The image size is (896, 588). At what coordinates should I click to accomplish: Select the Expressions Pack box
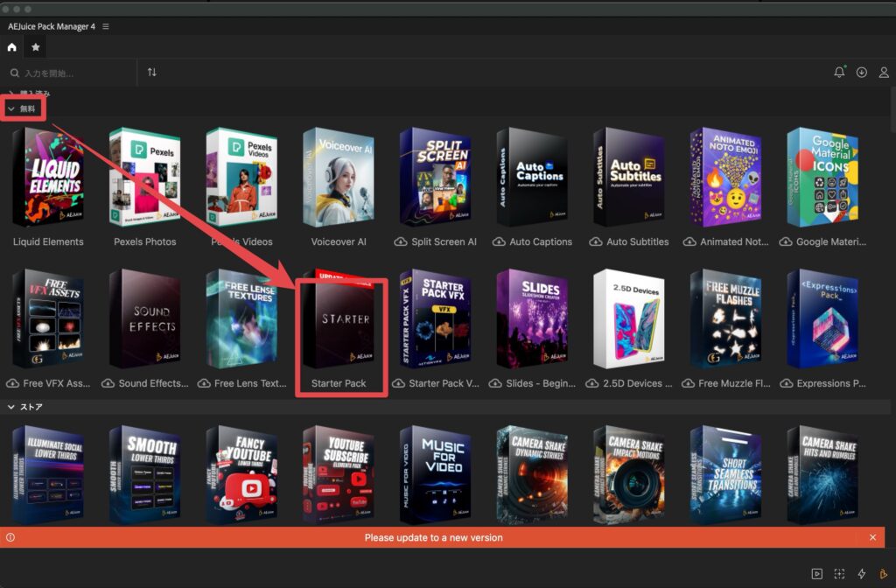(x=822, y=318)
